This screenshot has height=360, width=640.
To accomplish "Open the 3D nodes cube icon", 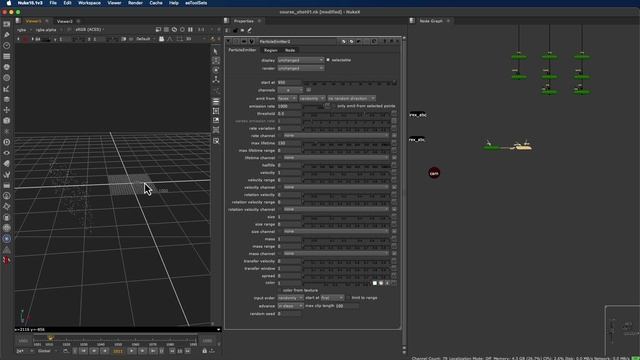I will [7, 120].
